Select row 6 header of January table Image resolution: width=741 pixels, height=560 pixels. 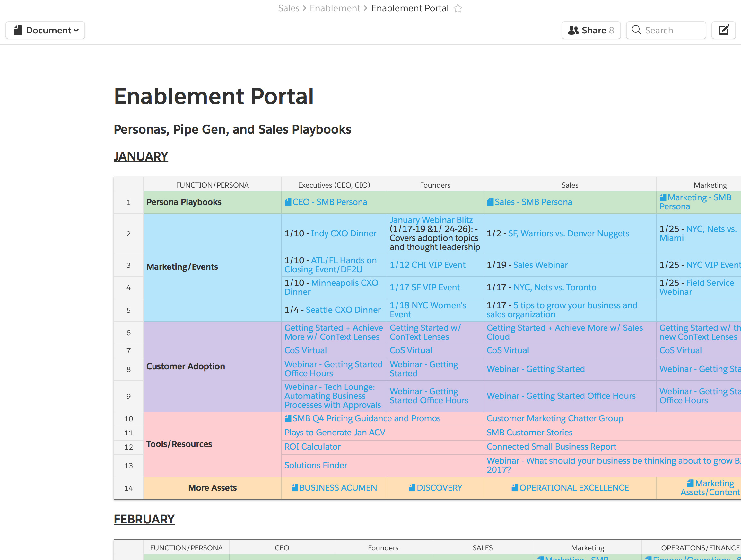(x=128, y=333)
